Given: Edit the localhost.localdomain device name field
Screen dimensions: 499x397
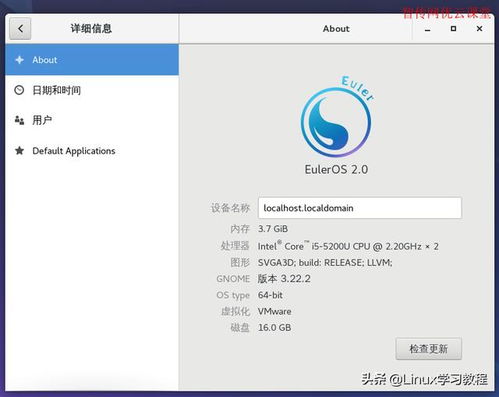Looking at the screenshot, I should 360,208.
